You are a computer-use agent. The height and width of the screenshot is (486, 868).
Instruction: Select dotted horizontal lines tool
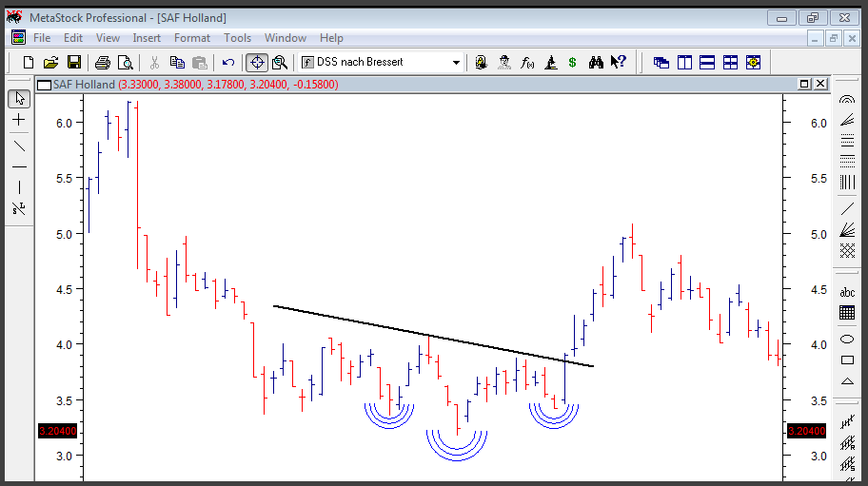point(847,162)
